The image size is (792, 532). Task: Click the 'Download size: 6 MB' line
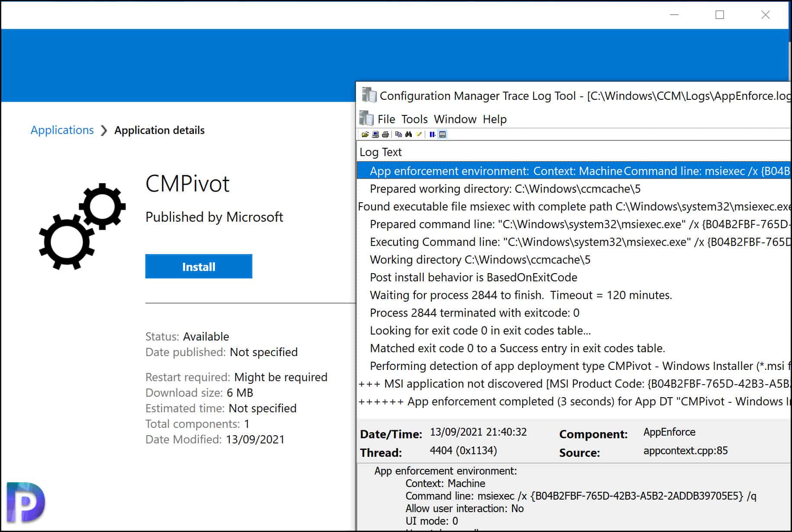click(199, 393)
